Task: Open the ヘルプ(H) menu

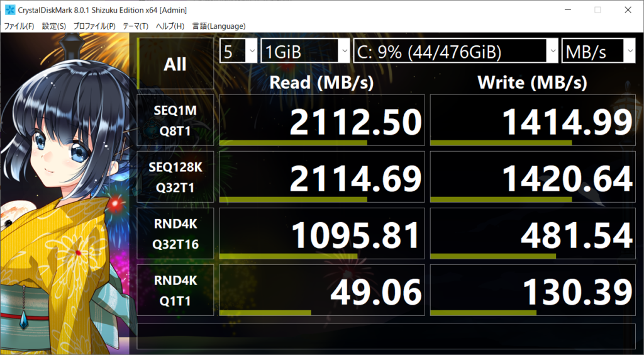Action: click(170, 26)
